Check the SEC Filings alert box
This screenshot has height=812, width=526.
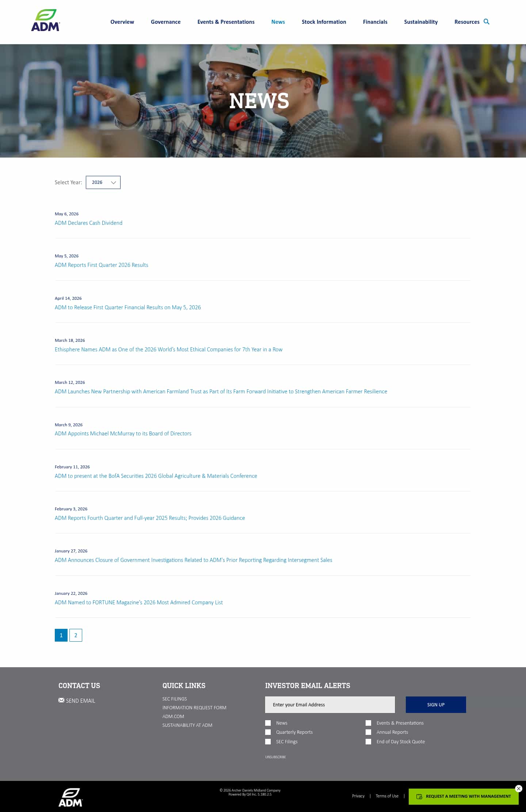point(268,741)
